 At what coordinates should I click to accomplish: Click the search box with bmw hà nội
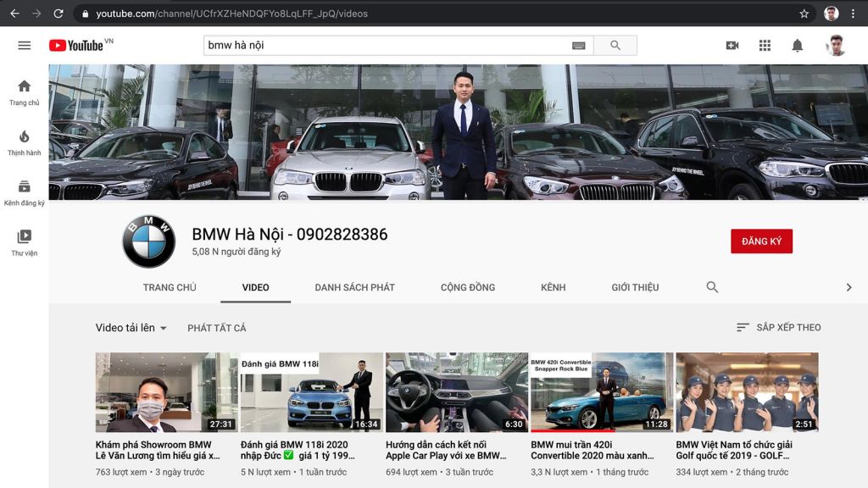pyautogui.click(x=386, y=46)
